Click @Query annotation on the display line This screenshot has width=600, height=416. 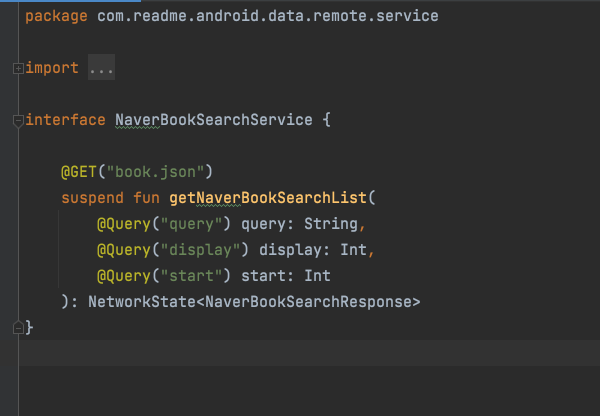tap(124, 250)
